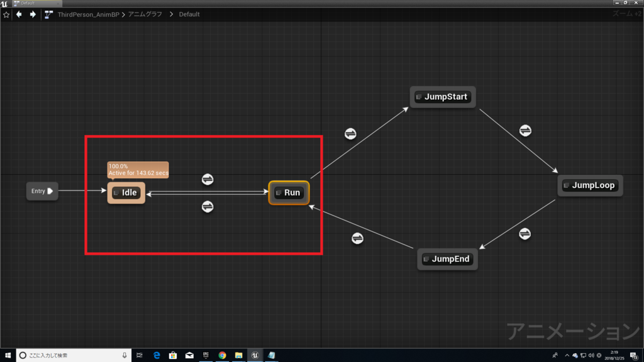Open network icon in the system tray

[583, 356]
